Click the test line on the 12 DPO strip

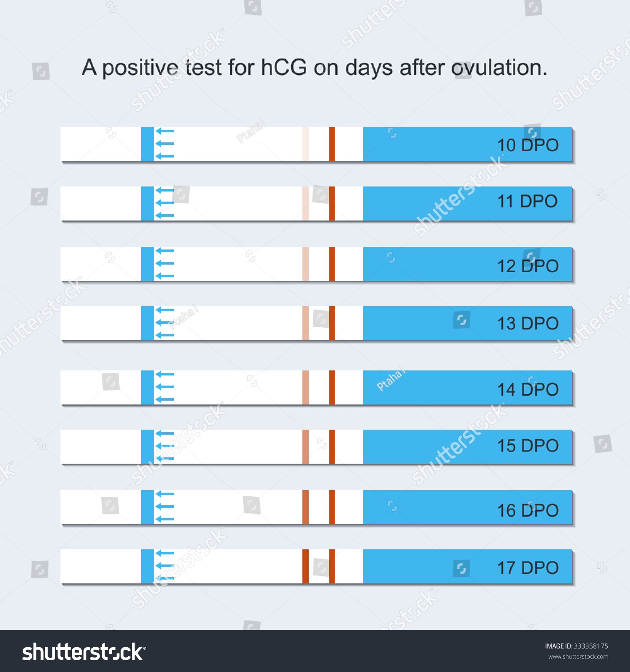pyautogui.click(x=305, y=264)
